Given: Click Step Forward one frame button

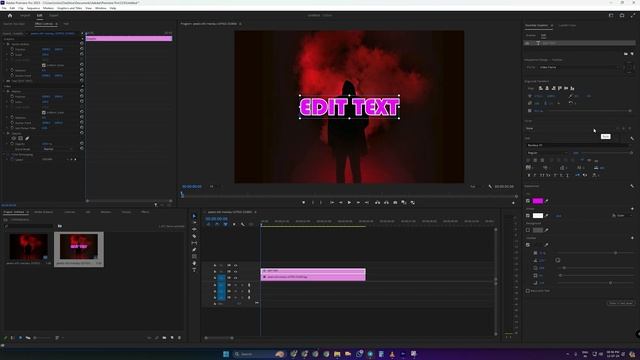Looking at the screenshot, I should coord(358,202).
